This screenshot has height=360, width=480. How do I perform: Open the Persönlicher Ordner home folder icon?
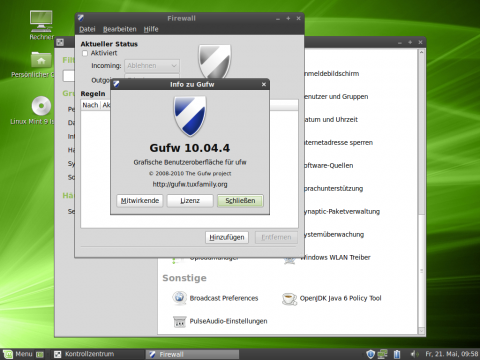(41, 60)
